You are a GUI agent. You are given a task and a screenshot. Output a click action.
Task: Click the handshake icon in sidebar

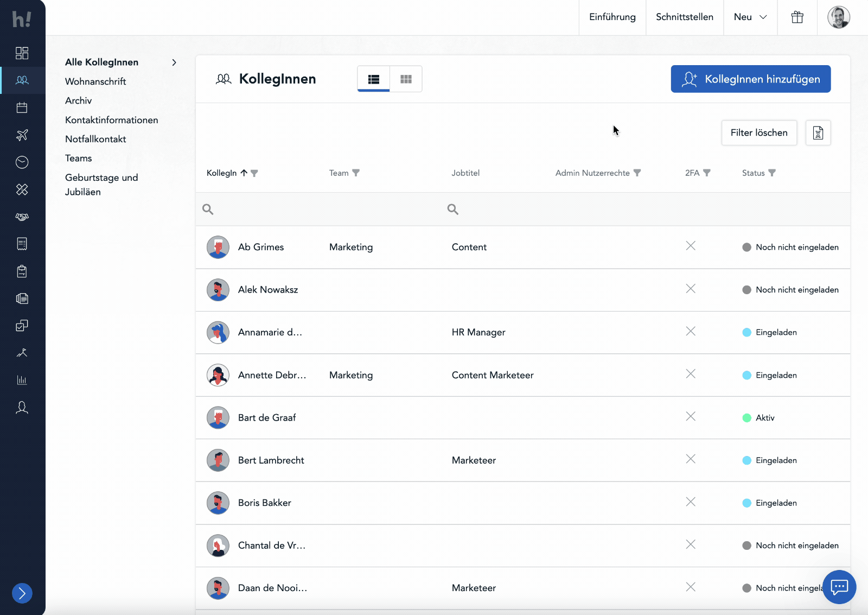point(22,217)
